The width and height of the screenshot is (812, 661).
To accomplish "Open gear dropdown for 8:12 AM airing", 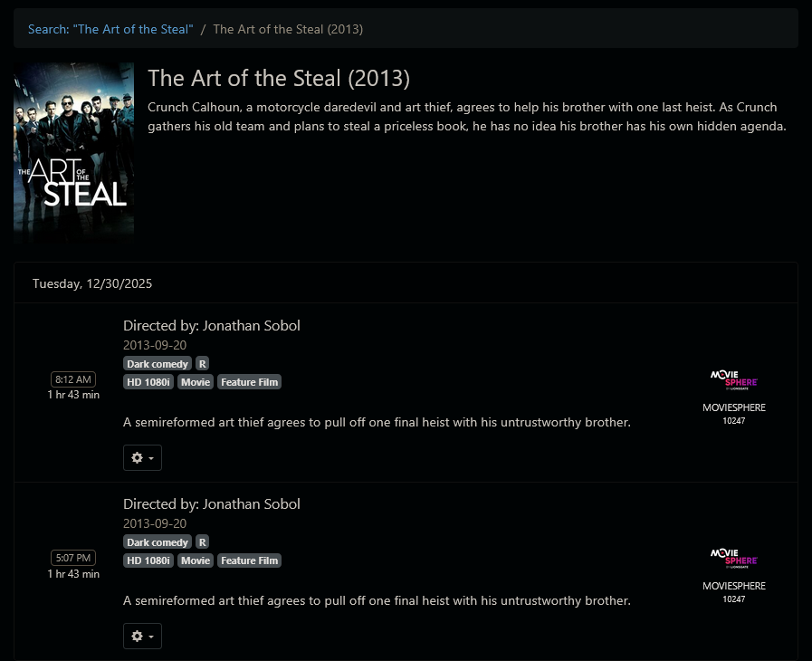I will point(142,458).
